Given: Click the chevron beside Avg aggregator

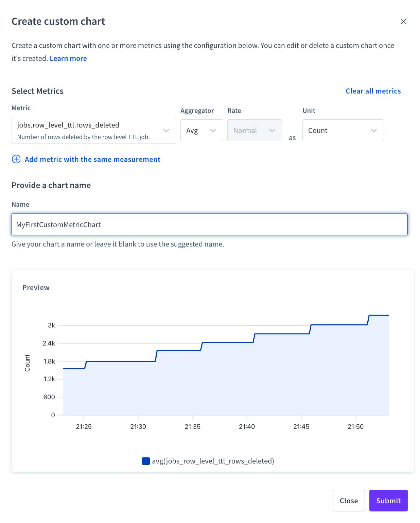Looking at the screenshot, I should click(x=213, y=130).
